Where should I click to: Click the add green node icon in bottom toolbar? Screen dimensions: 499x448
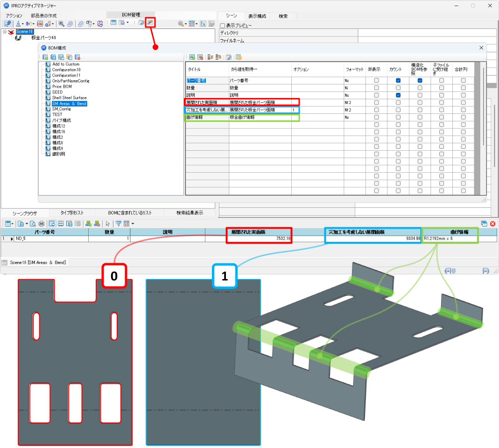(89, 224)
